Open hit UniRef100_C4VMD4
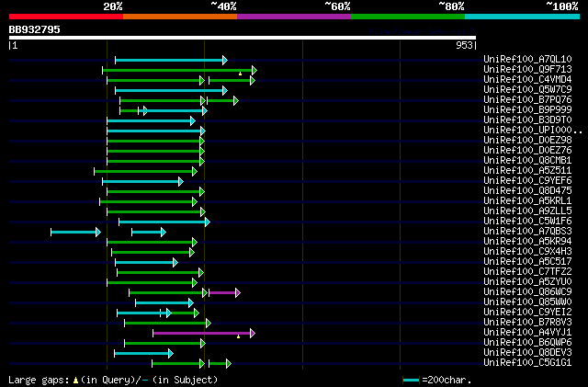Screen dimensions: 588x387 (x=527, y=79)
